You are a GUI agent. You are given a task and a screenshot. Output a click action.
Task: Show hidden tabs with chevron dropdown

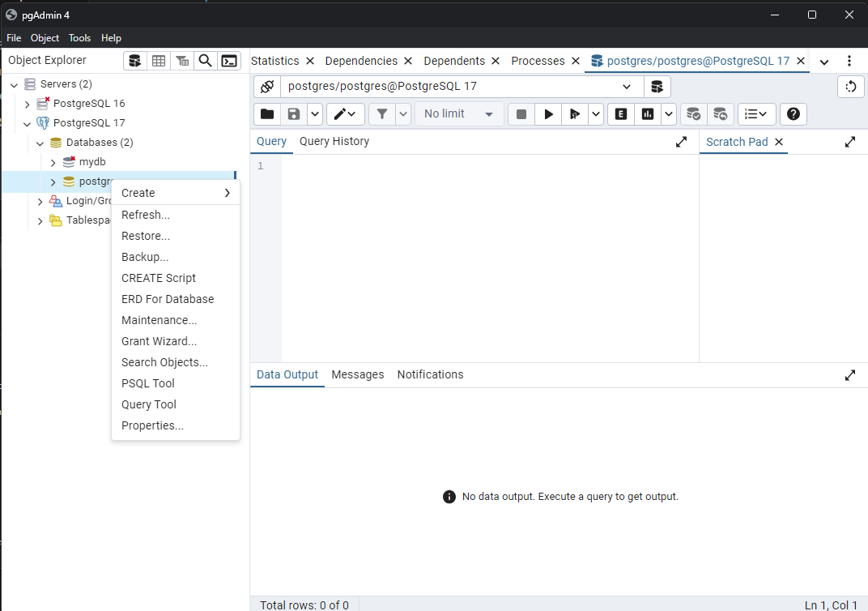point(824,62)
